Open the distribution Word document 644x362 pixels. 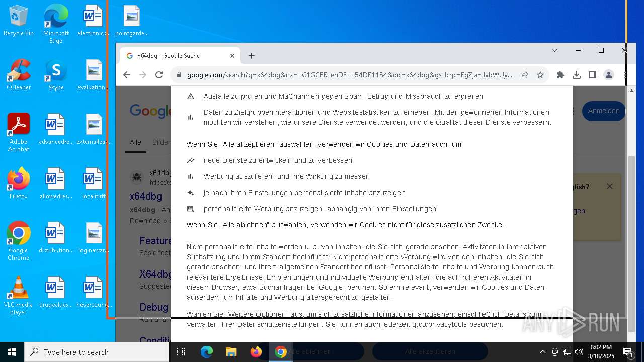(x=56, y=238)
